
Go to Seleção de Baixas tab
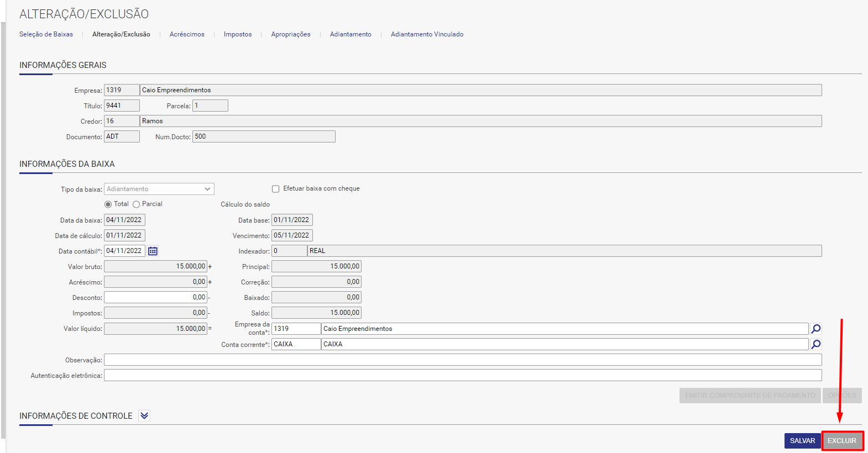[46, 34]
